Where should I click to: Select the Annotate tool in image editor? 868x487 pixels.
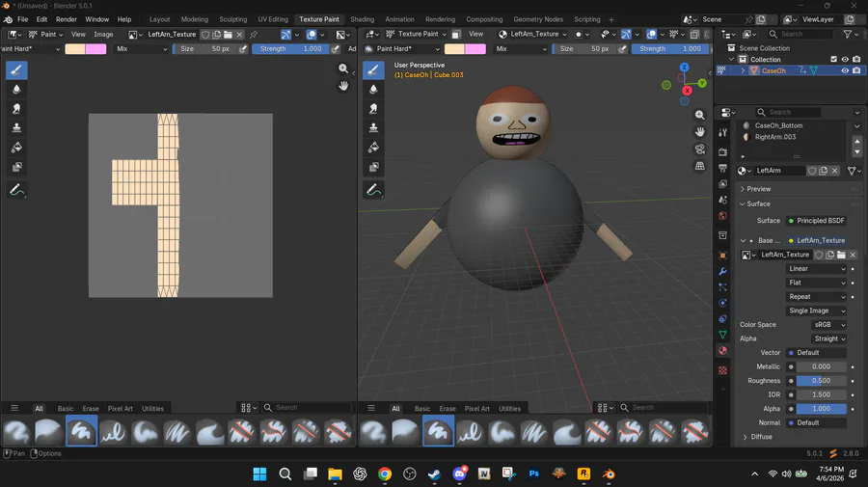tap(16, 190)
